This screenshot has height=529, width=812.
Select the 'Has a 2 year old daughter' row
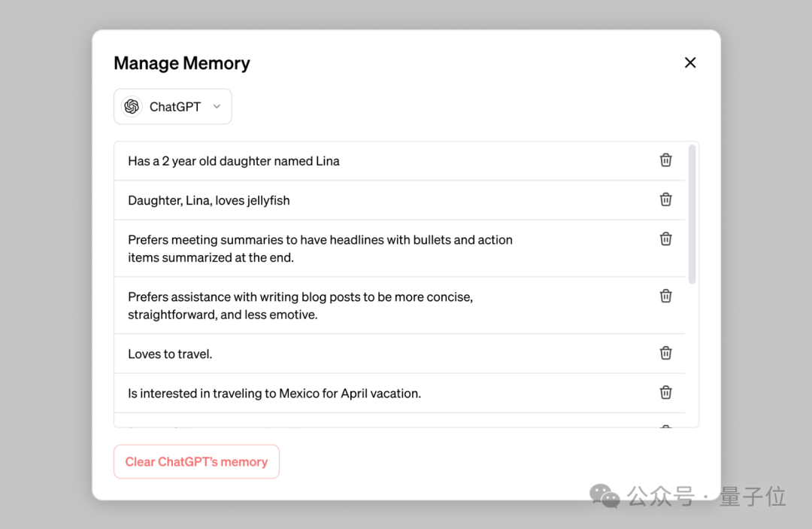tap(399, 161)
